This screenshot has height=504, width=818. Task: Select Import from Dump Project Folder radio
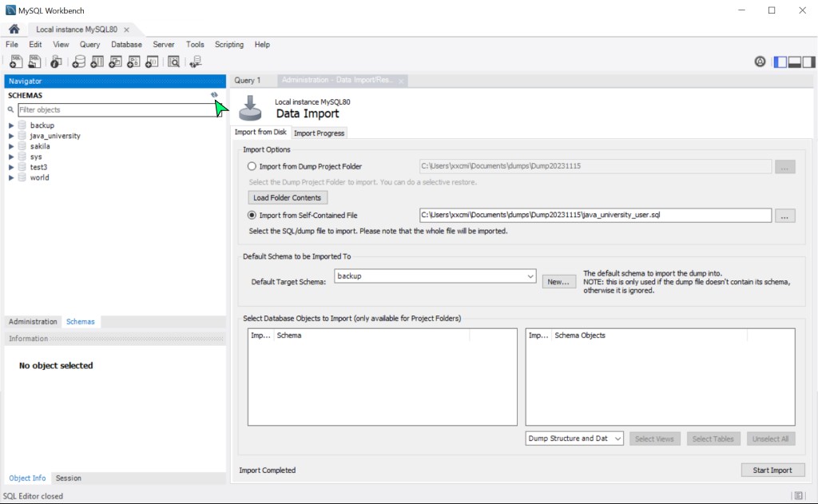point(252,166)
